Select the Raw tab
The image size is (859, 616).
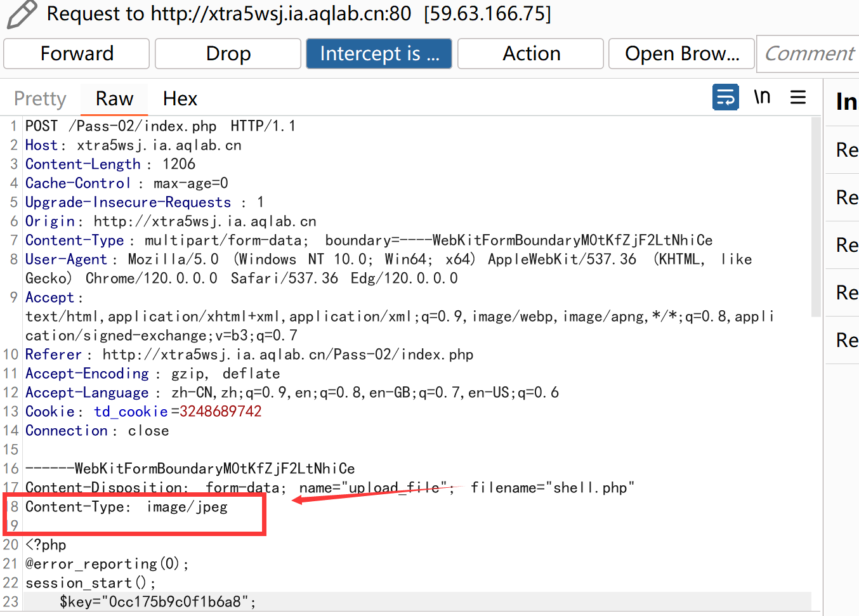point(115,98)
